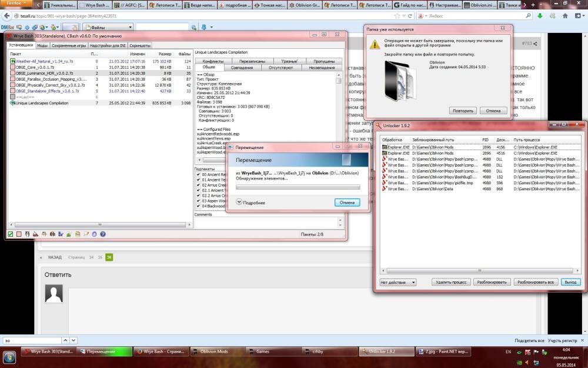The image size is (588, 368).
Task: Open the dropdown arrow next to the URL star
Action: coord(405,16)
